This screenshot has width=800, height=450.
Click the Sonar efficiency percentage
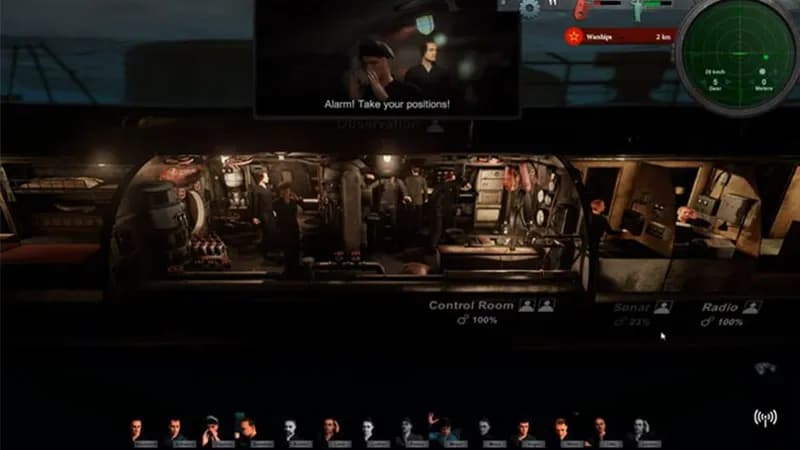click(x=633, y=322)
